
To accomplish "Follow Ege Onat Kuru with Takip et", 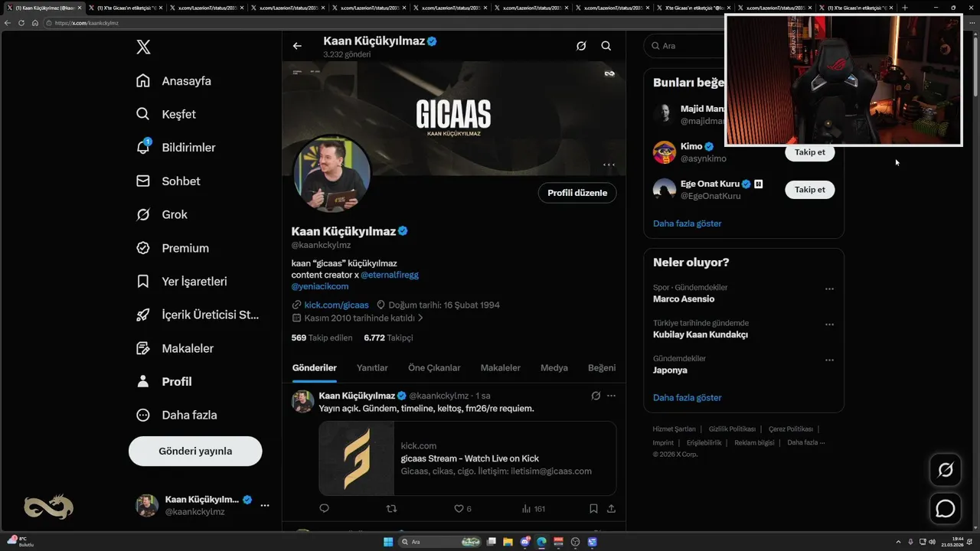I will pyautogui.click(x=809, y=189).
